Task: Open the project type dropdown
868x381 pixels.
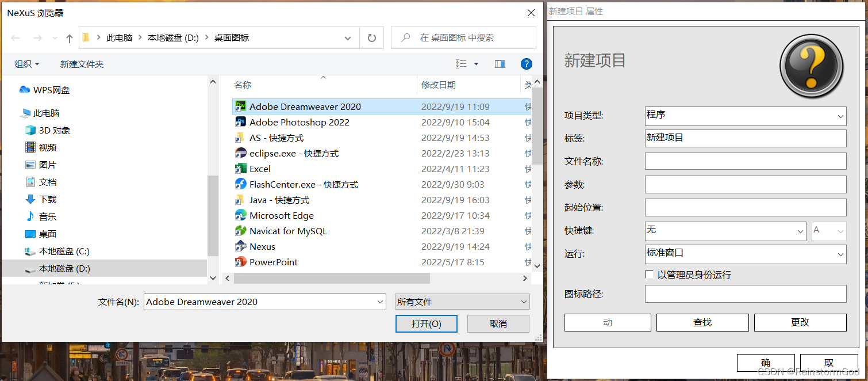Action: tap(841, 116)
